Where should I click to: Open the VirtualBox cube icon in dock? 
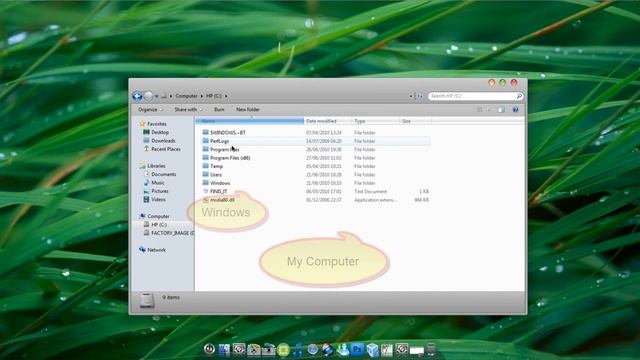pos(372,349)
